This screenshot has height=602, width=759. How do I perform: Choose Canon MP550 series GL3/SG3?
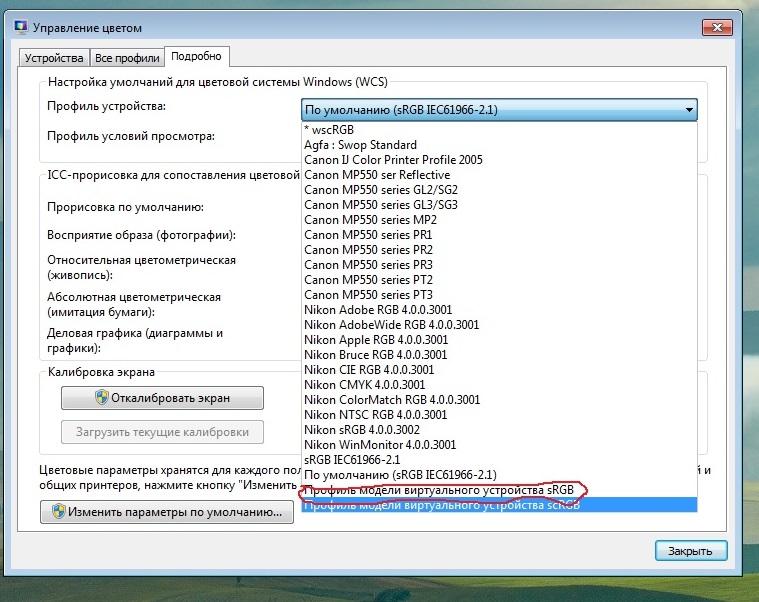point(499,205)
